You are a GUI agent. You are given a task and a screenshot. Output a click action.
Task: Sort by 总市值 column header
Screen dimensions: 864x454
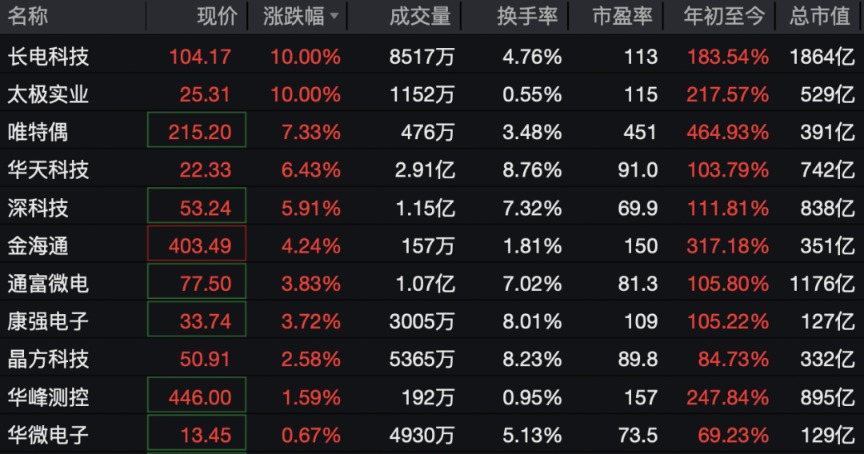[x=819, y=16]
